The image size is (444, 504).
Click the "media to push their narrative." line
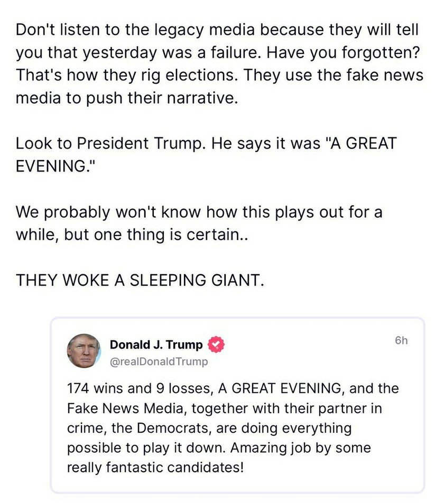[x=124, y=98]
